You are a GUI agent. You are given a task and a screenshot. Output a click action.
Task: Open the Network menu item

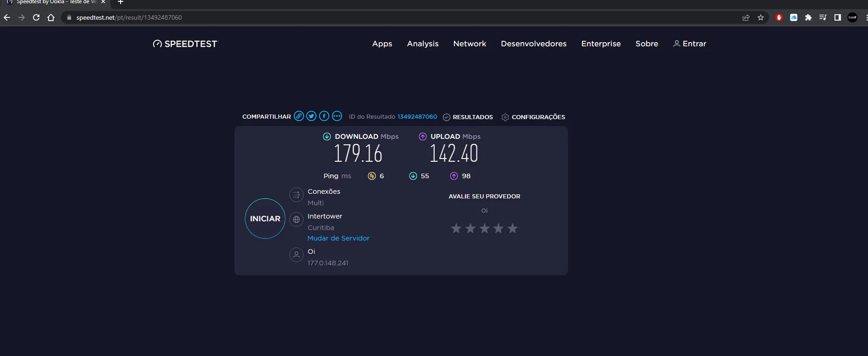470,44
